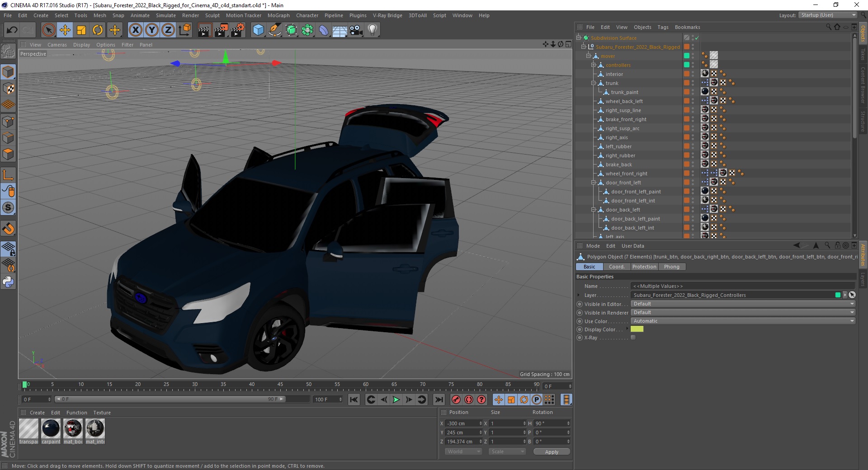Collapse the trunk tree node
Image resolution: width=868 pixels, height=470 pixels.
[x=593, y=83]
